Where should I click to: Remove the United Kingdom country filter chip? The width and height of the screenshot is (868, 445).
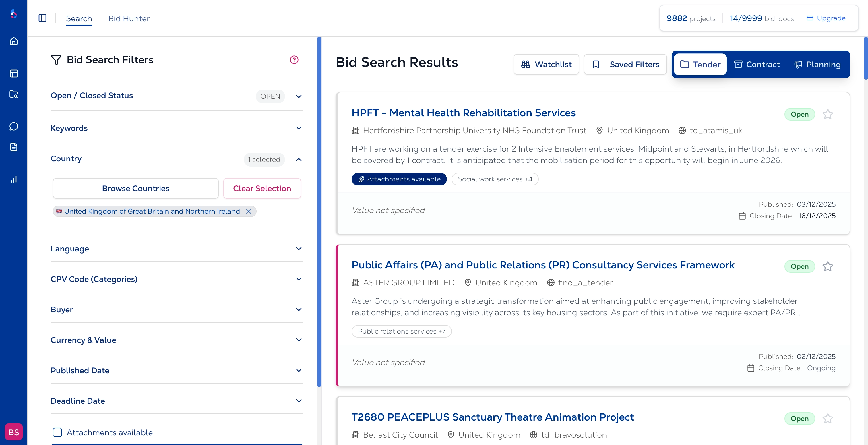tap(249, 211)
